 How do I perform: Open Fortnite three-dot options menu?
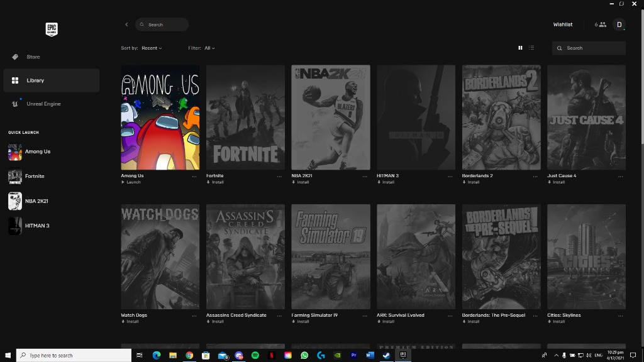[279, 177]
